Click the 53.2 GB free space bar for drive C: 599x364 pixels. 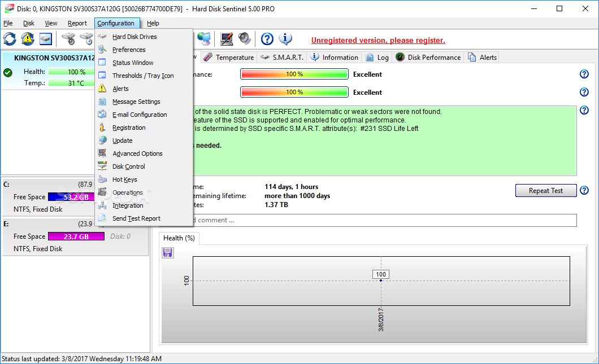pos(72,197)
